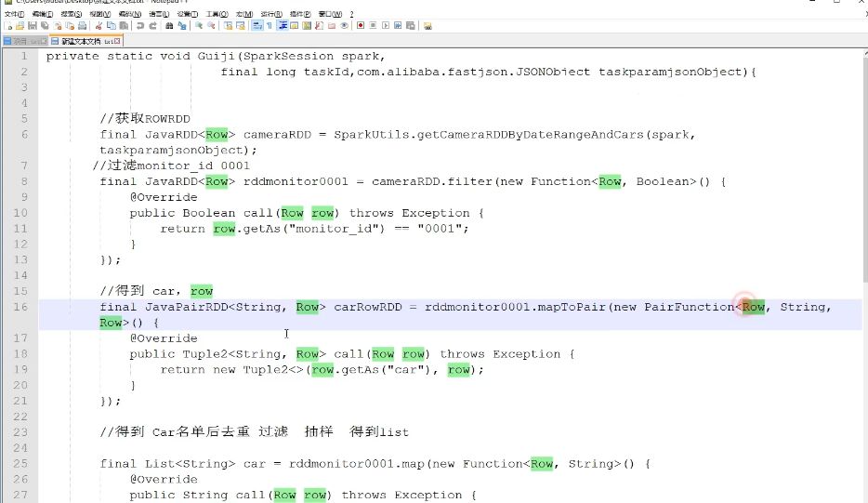Click the Redo arrow icon

pyautogui.click(x=151, y=26)
